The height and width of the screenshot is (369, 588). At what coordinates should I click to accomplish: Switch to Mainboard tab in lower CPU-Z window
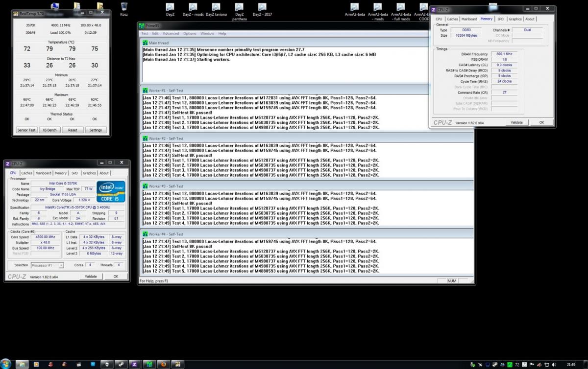click(x=43, y=173)
